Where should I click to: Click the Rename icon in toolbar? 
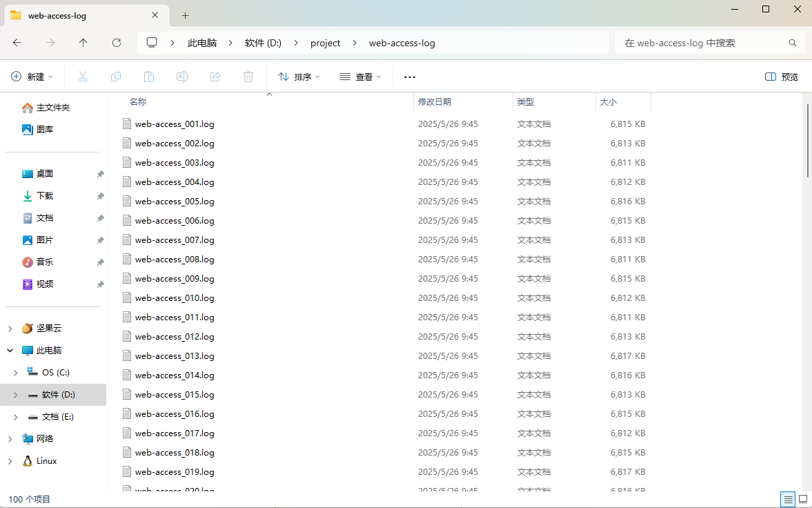(x=182, y=77)
